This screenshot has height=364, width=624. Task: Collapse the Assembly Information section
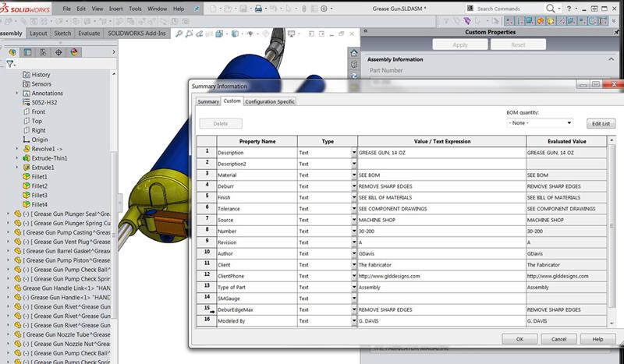coord(611,59)
